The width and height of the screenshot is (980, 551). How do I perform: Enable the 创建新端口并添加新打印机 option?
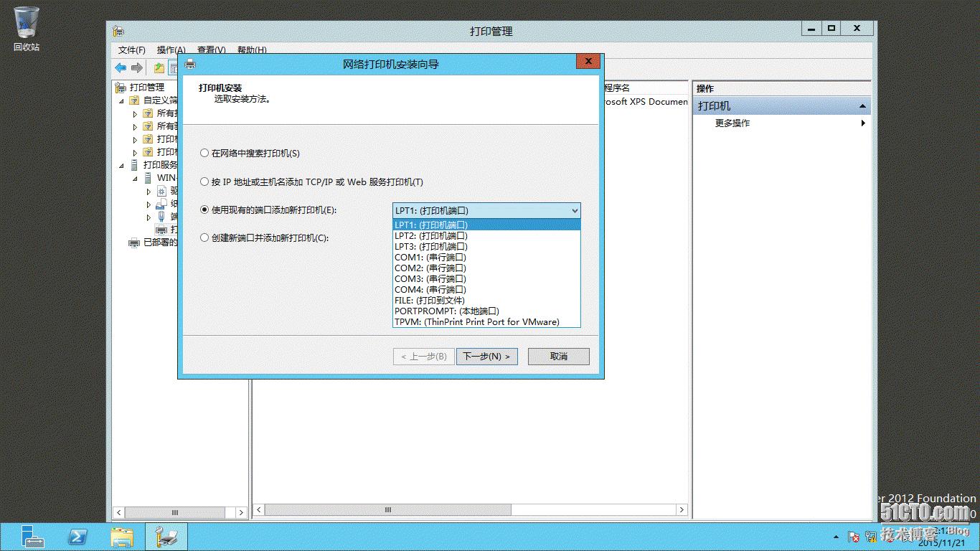pos(204,237)
